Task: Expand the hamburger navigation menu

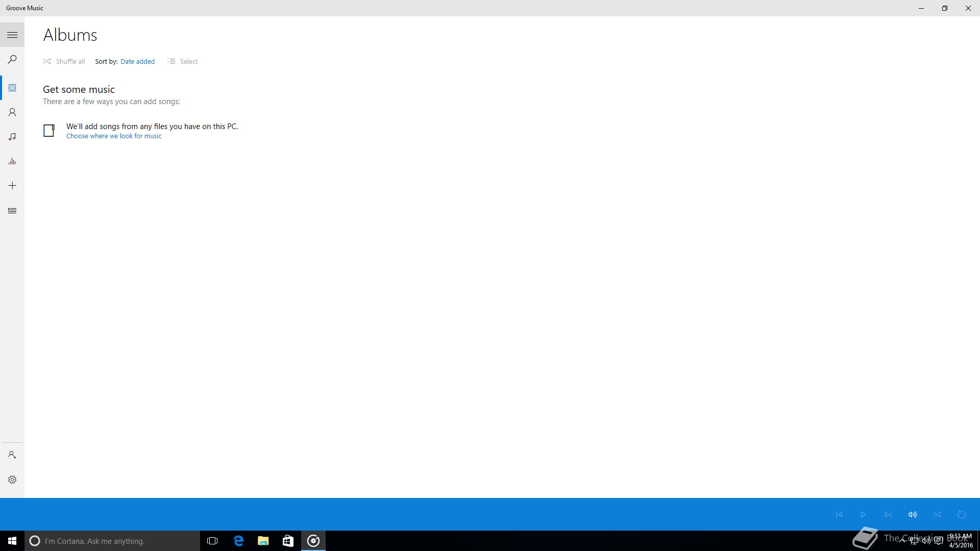Action: (12, 35)
